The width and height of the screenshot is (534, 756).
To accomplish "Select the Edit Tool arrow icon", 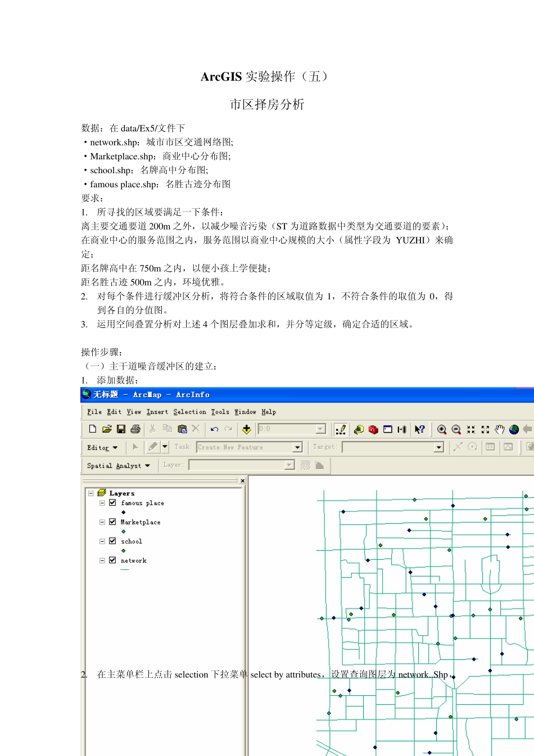I will [x=135, y=447].
